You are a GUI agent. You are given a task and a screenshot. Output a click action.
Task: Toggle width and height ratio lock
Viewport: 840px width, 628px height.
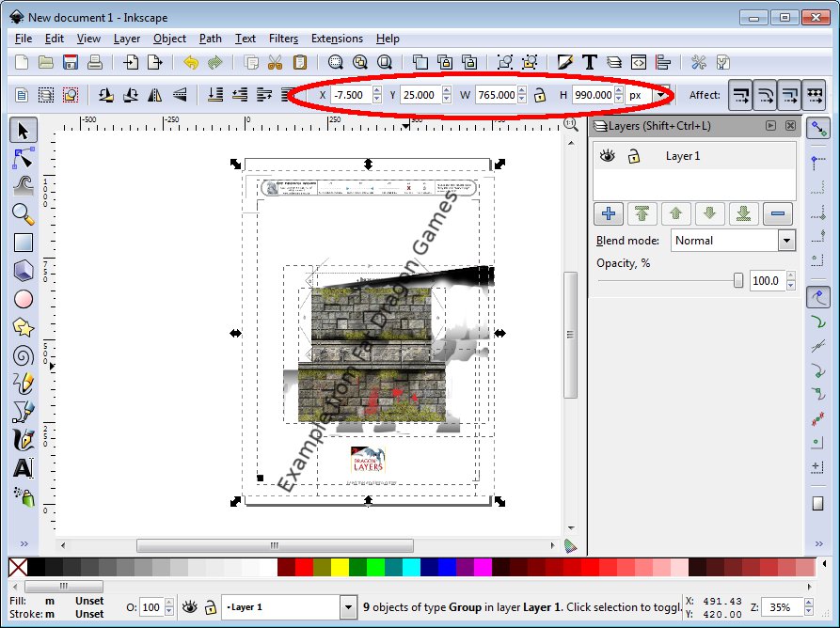pos(540,95)
